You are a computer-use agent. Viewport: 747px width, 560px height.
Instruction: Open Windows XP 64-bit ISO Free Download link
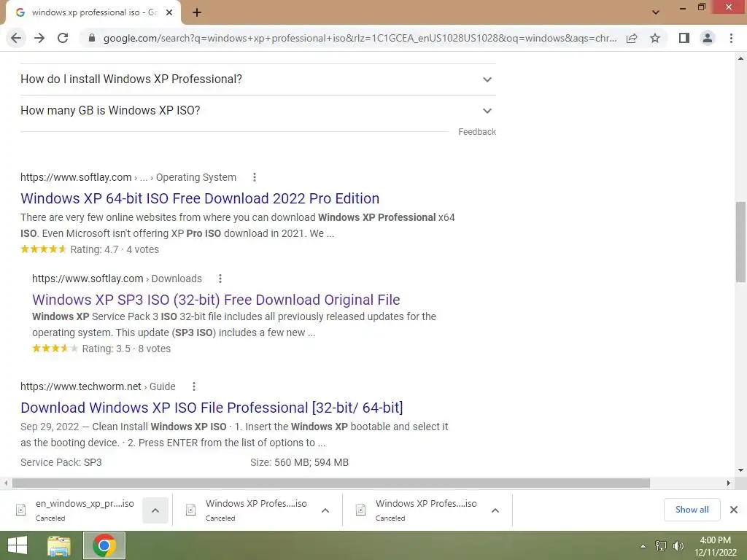click(200, 198)
